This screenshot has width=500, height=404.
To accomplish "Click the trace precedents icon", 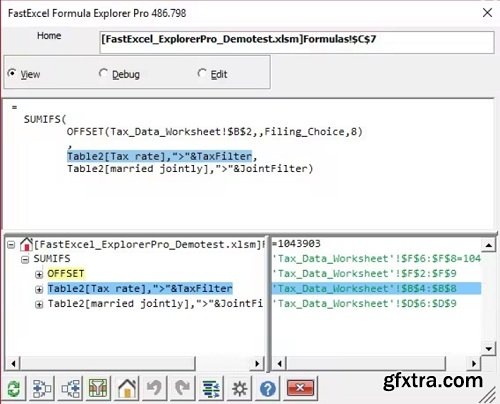I will tap(42, 388).
